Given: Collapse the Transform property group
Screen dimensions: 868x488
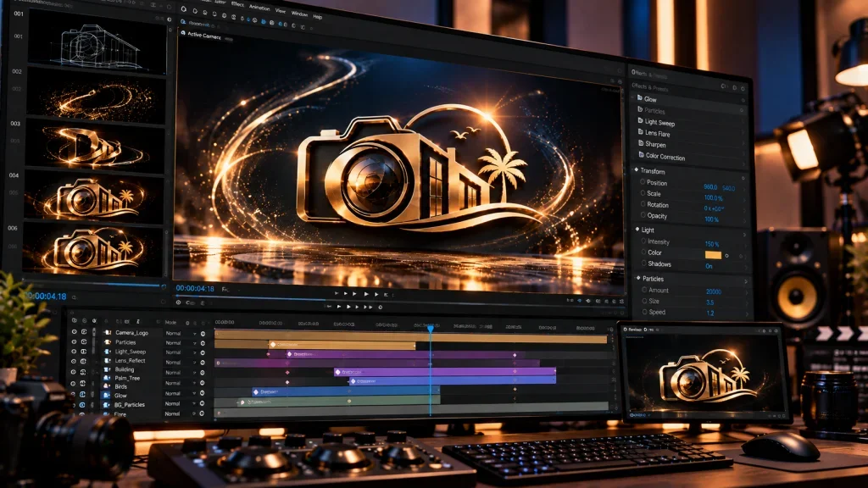Looking at the screenshot, I should [x=637, y=169].
